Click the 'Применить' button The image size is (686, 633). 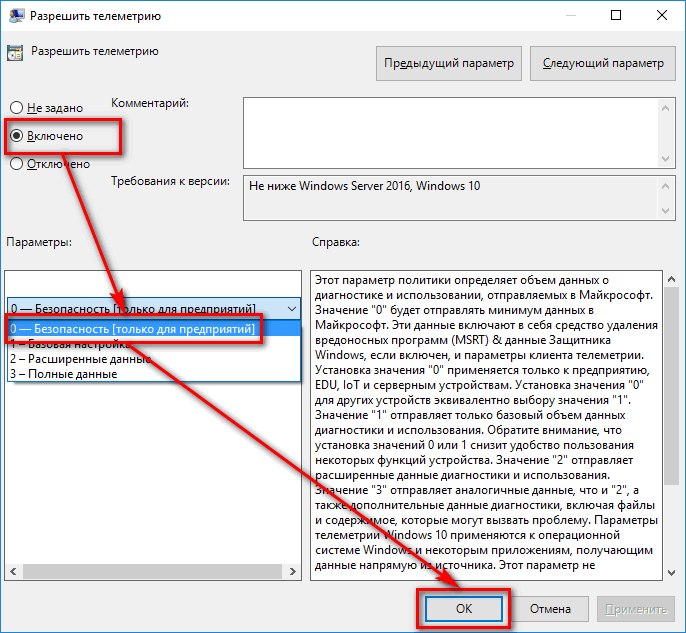636,609
